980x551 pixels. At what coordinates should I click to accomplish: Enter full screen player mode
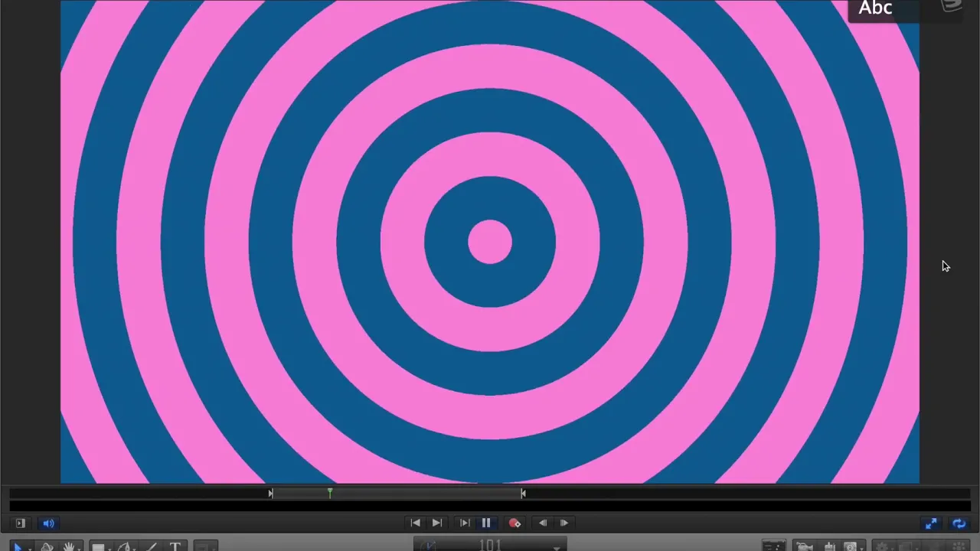coord(931,523)
